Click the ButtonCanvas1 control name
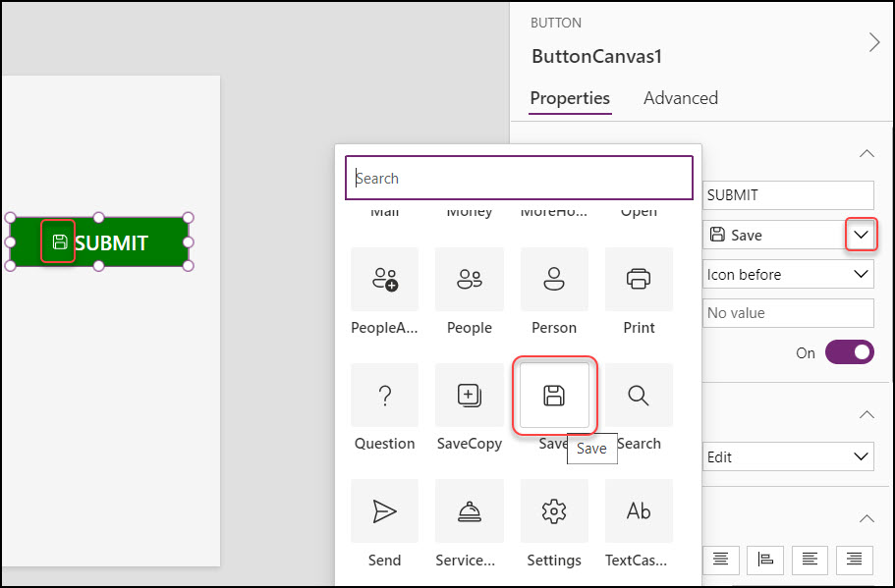The image size is (895, 588). click(x=596, y=57)
